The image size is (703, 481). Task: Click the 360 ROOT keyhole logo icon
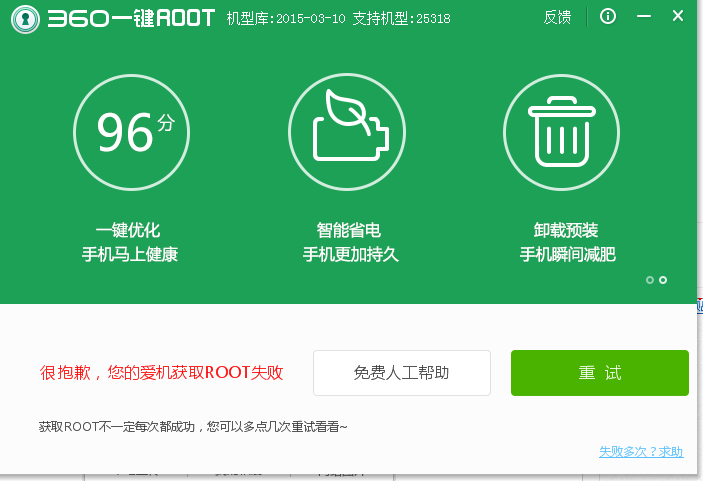26,19
